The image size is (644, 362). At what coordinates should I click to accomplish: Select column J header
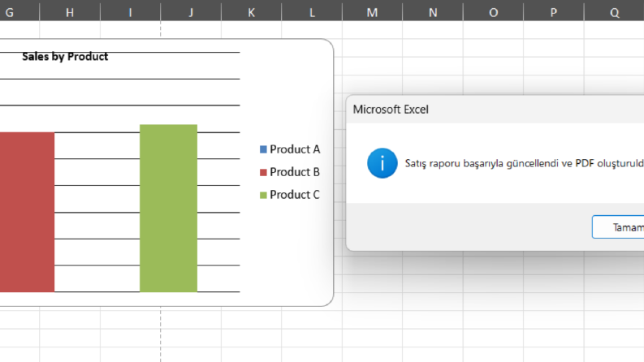point(191,11)
